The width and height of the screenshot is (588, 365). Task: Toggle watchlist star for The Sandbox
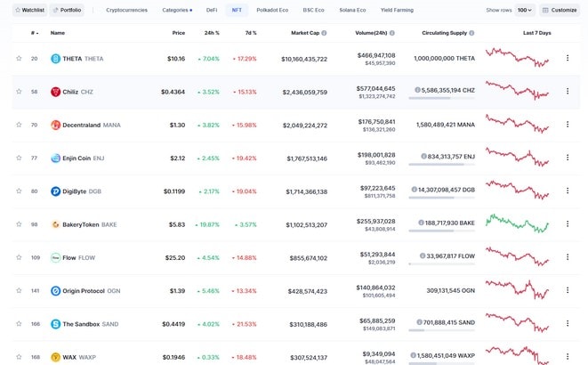pos(19,324)
